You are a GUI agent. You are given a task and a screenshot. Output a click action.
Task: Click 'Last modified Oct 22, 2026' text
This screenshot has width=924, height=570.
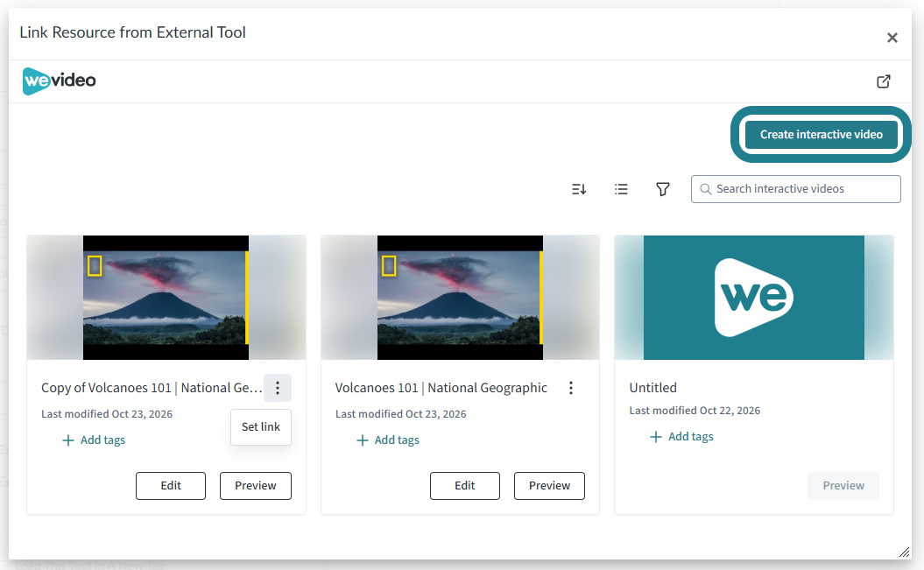(x=695, y=411)
